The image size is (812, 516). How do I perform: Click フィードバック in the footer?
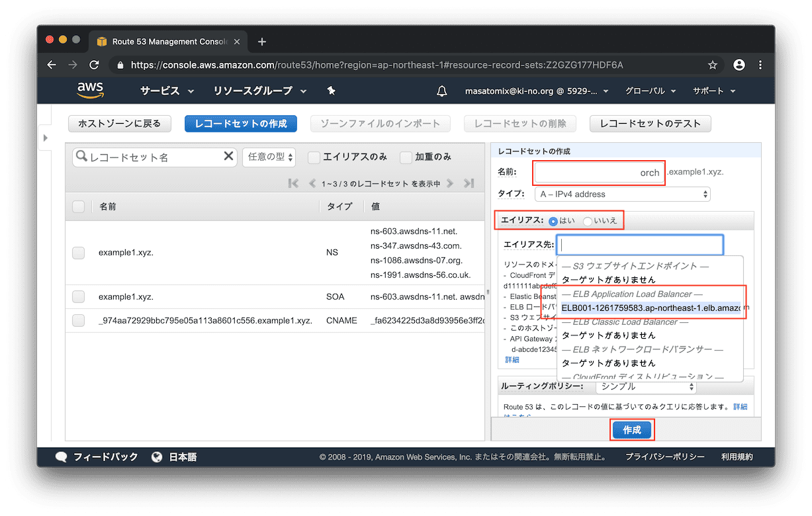coord(105,457)
